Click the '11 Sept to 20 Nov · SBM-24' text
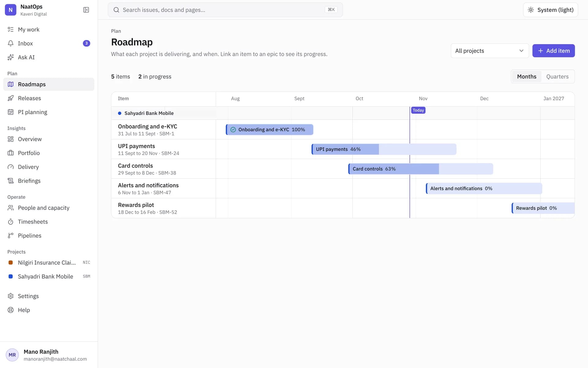The width and height of the screenshot is (588, 368). pos(149,153)
